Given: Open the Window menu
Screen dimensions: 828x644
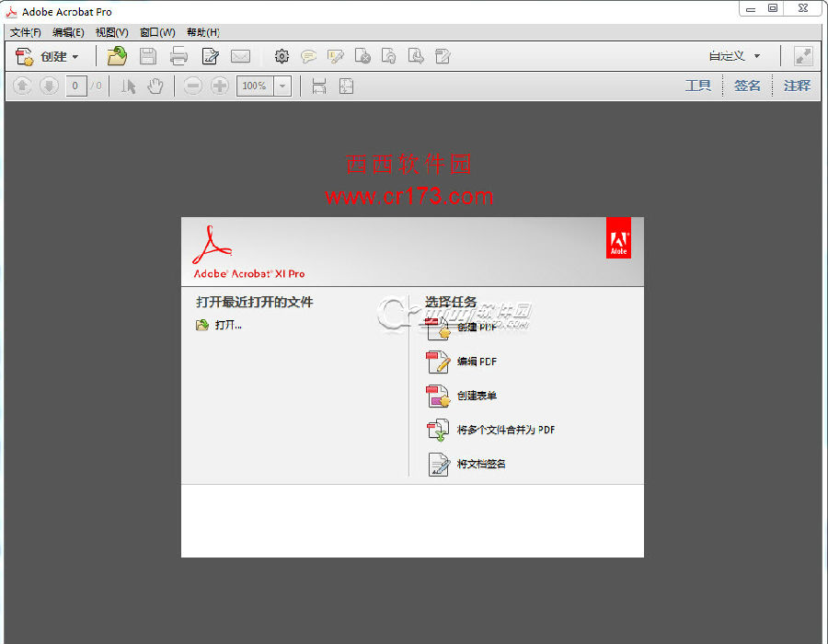Looking at the screenshot, I should 157,32.
